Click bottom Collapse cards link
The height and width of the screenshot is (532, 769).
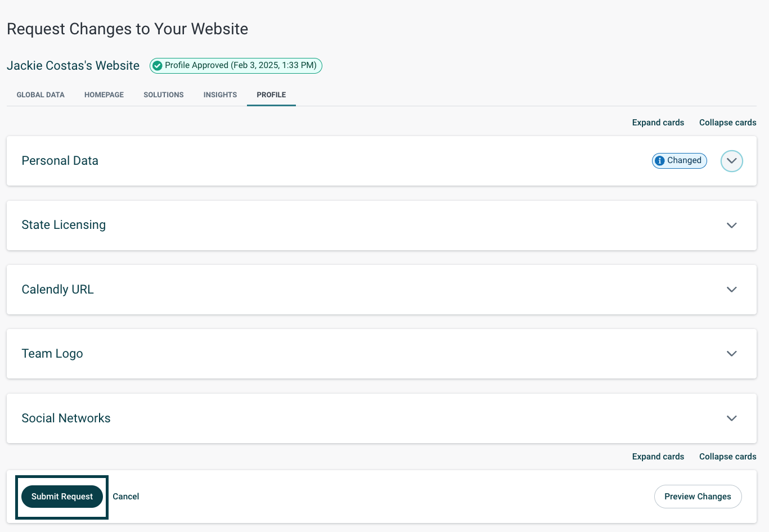tap(727, 457)
